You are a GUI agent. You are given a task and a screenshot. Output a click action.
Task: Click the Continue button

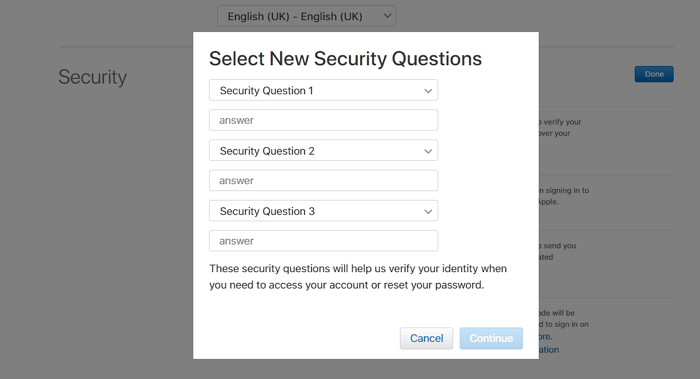tap(491, 338)
